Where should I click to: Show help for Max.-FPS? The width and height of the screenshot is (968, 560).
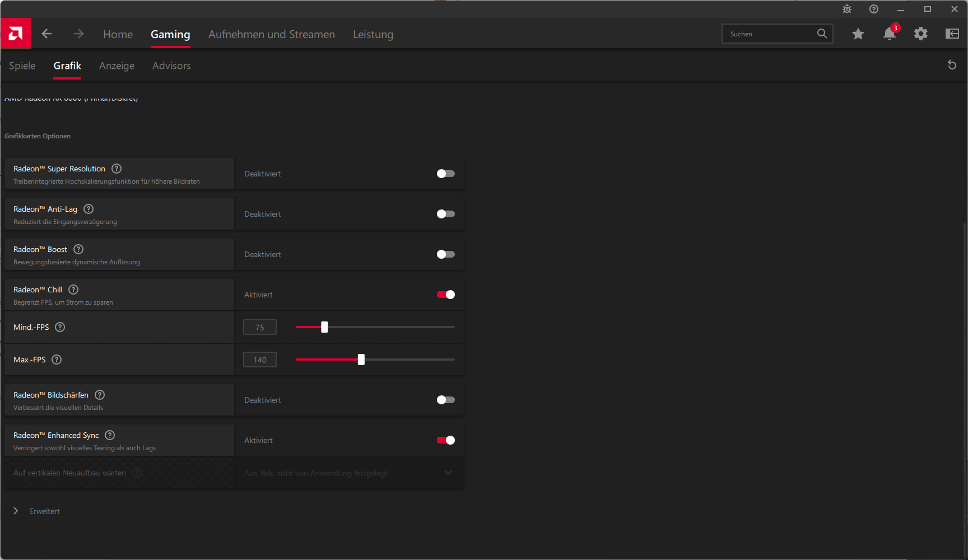click(x=57, y=360)
